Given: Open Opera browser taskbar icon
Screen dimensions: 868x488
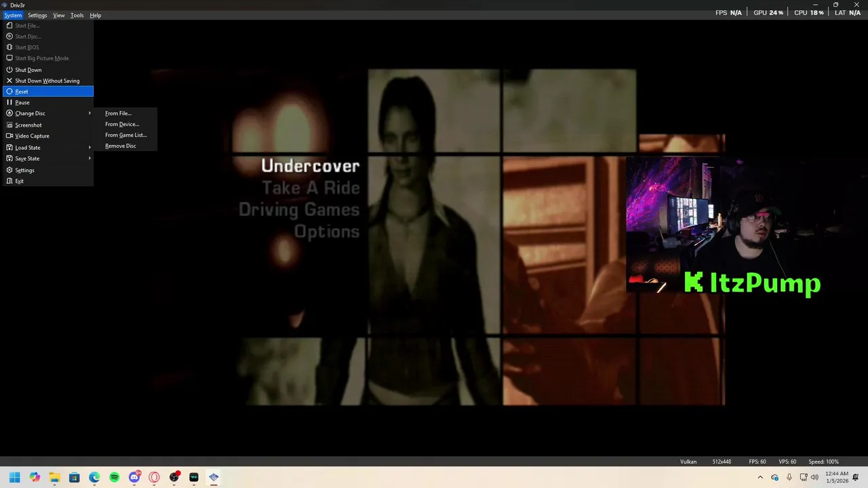Looking at the screenshot, I should pyautogui.click(x=154, y=477).
